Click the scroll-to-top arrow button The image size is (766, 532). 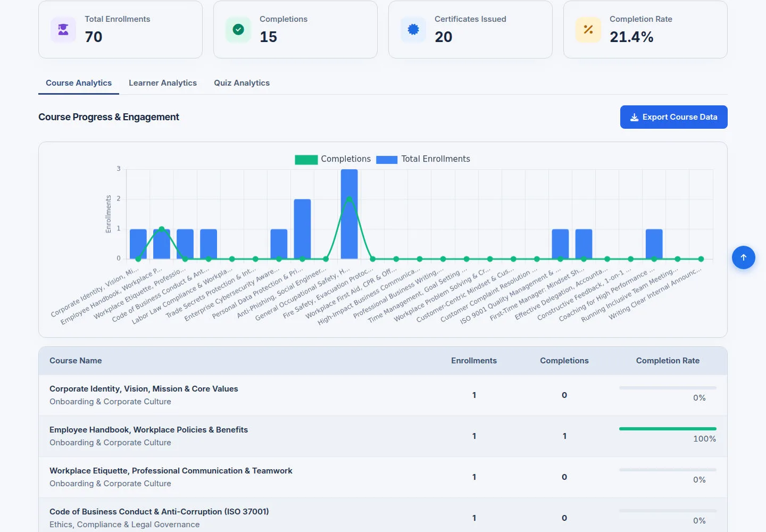click(744, 257)
